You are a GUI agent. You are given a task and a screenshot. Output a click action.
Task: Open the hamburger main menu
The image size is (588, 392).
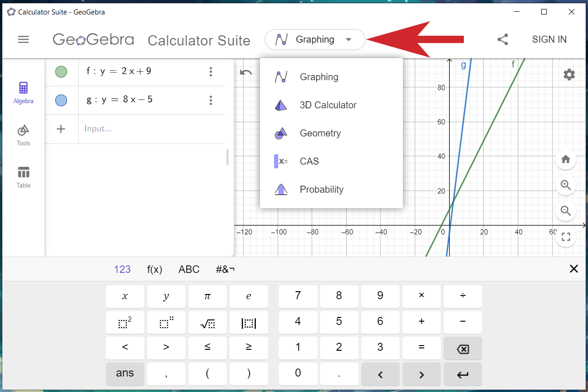23,39
